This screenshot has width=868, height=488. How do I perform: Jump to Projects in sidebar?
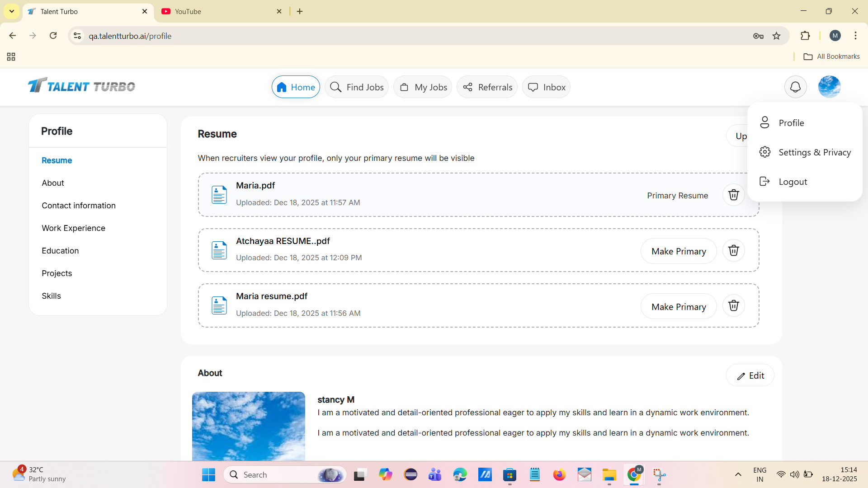point(57,273)
